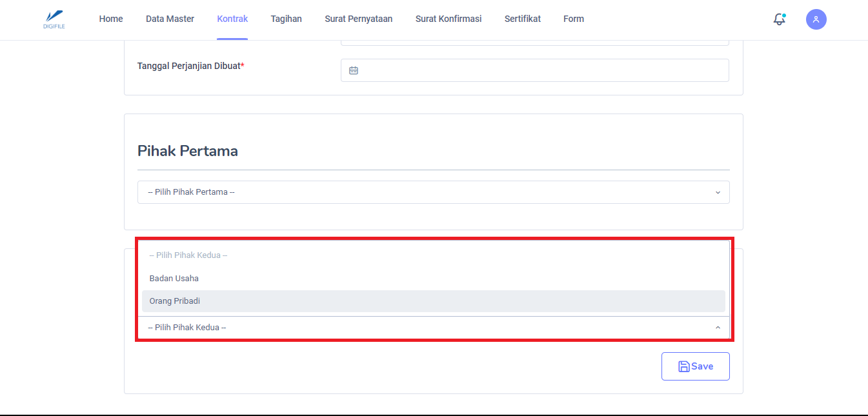Open the Tagihan menu
The width and height of the screenshot is (868, 416).
[286, 19]
